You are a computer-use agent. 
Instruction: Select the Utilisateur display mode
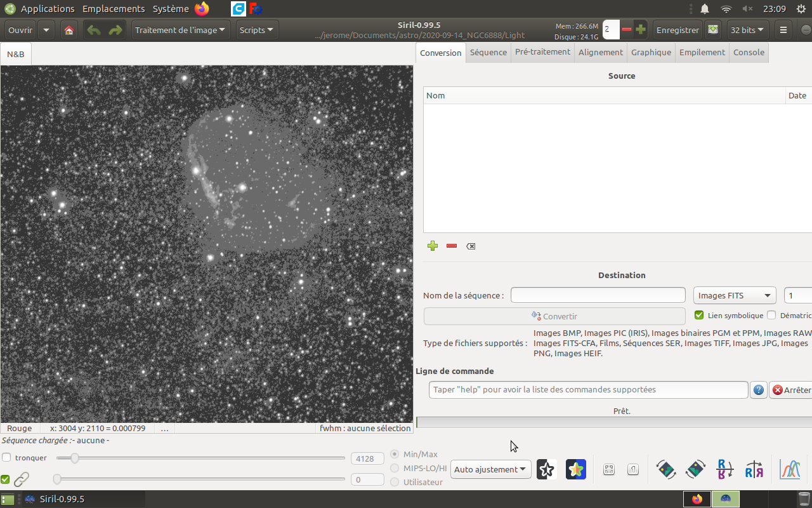pyautogui.click(x=395, y=482)
